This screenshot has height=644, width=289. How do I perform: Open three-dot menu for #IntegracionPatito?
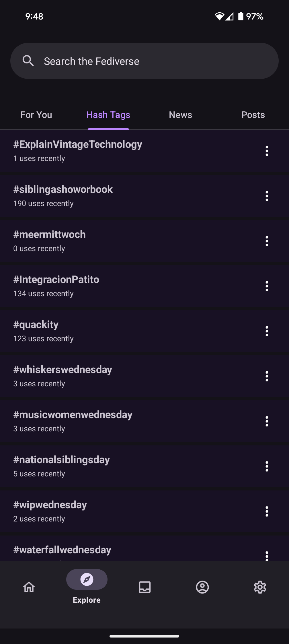[267, 286]
